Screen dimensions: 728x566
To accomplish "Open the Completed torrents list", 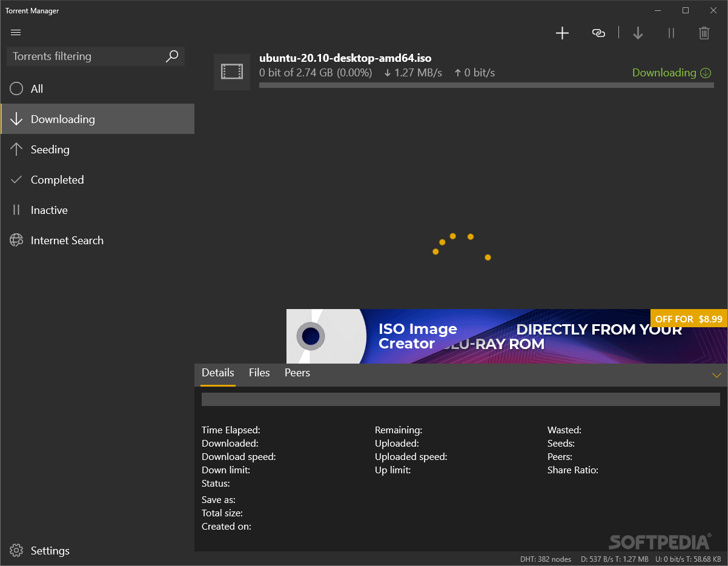I will (x=98, y=179).
